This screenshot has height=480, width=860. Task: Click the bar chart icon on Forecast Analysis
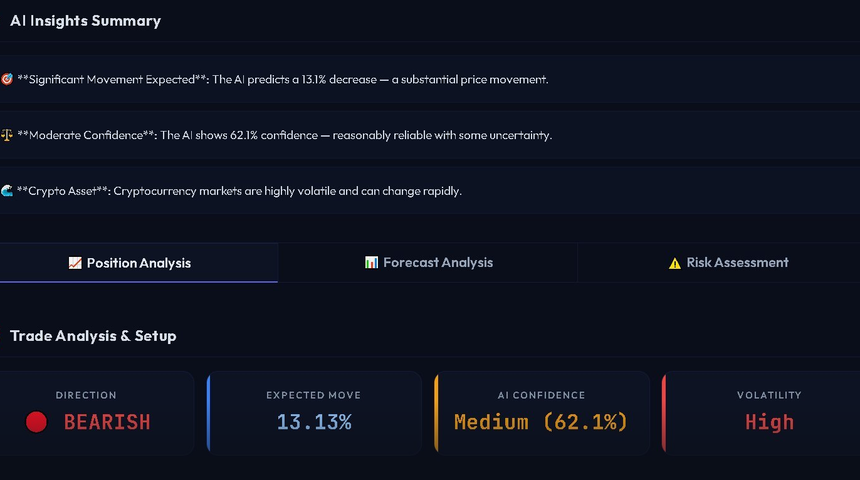tap(371, 262)
